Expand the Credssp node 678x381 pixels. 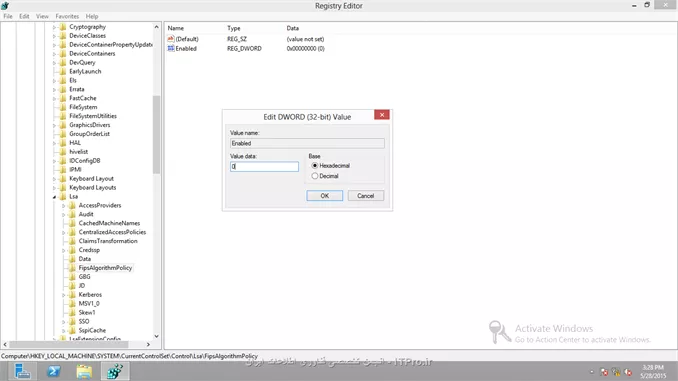click(64, 250)
